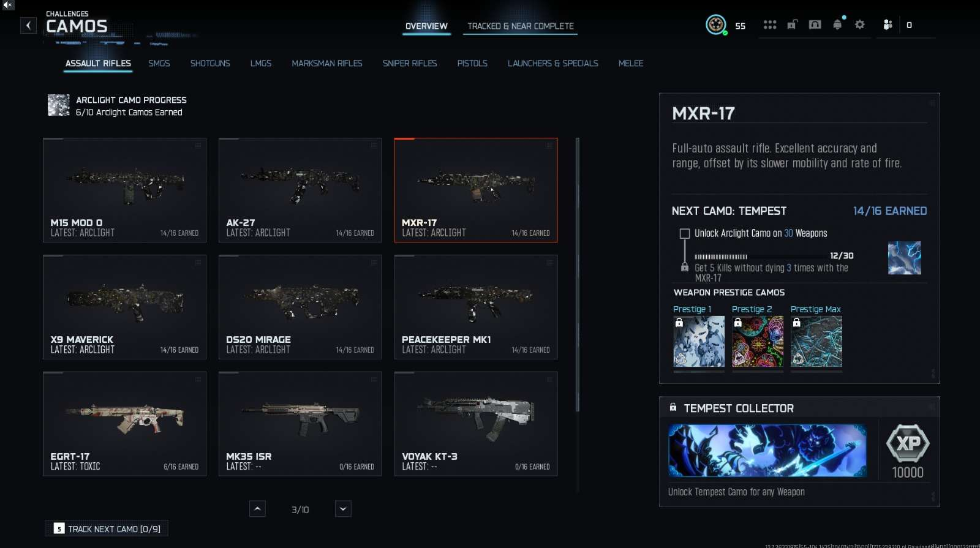Image resolution: width=980 pixels, height=548 pixels.
Task: Click the Prestige 1 camo swatch
Action: [699, 342]
